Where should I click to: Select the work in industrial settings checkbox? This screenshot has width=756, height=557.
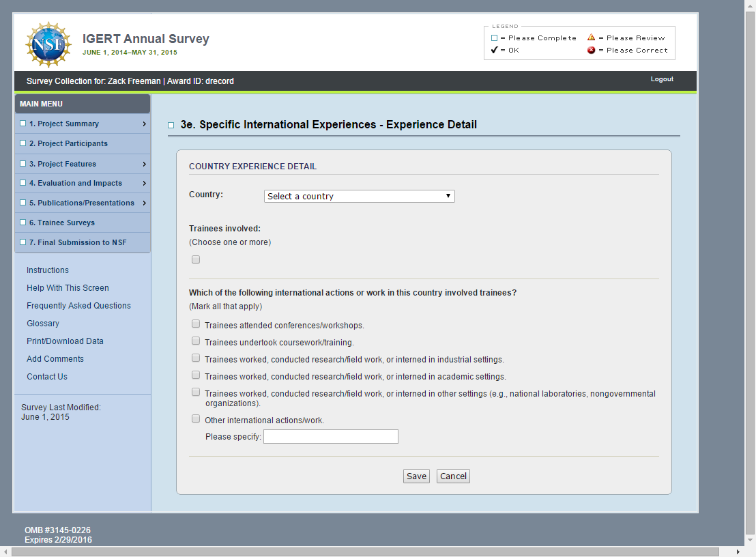pos(196,358)
